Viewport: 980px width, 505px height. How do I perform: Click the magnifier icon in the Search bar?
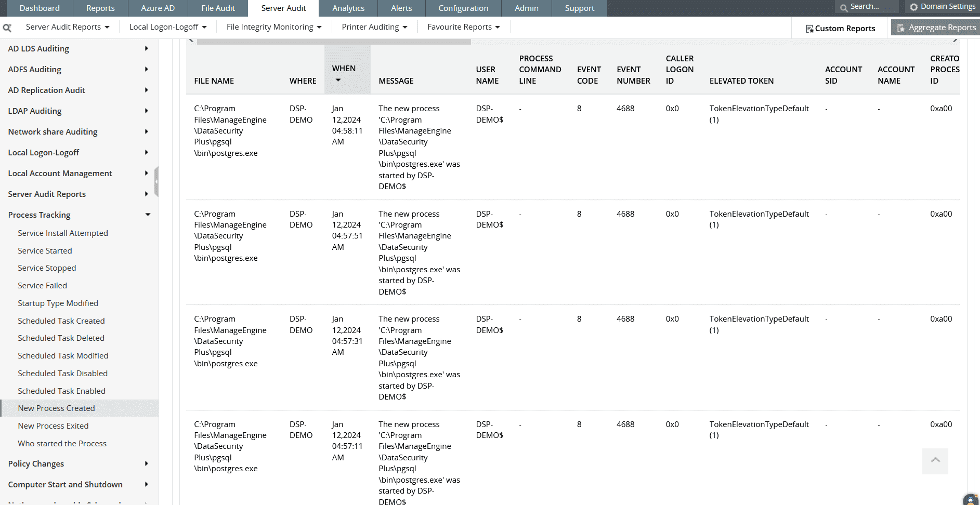[844, 7]
